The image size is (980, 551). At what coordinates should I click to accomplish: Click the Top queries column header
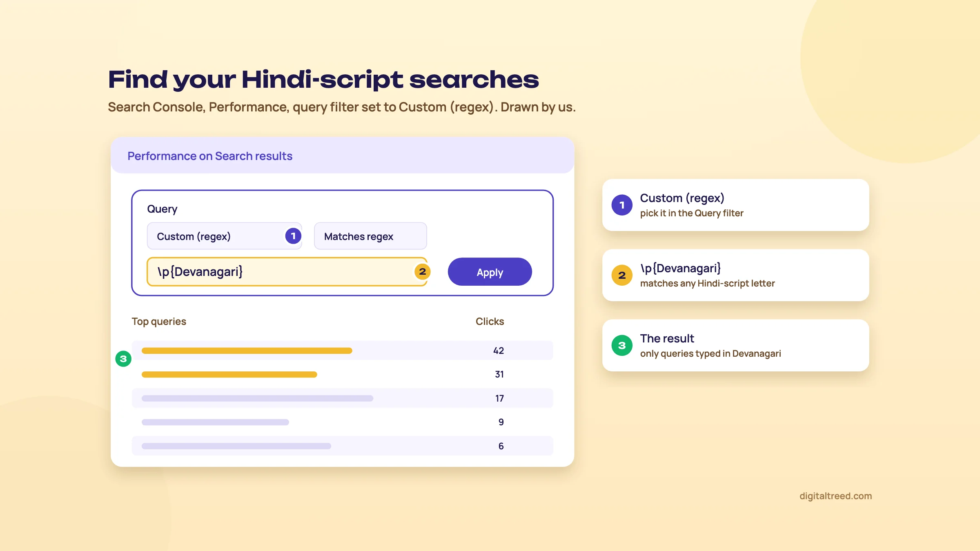[159, 322]
